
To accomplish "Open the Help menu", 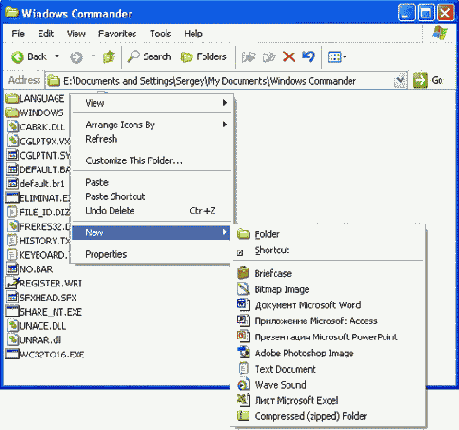I will pyautogui.click(x=193, y=34).
